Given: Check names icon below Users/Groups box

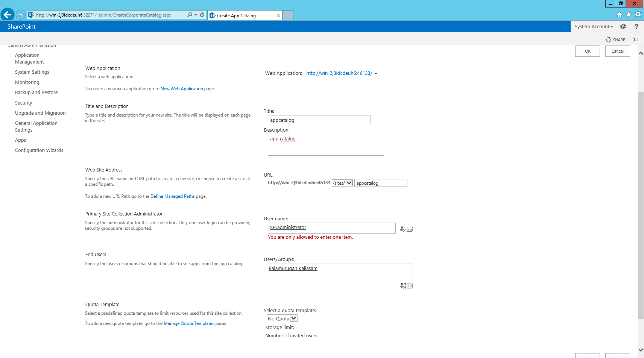Looking at the screenshot, I should 402,286.
